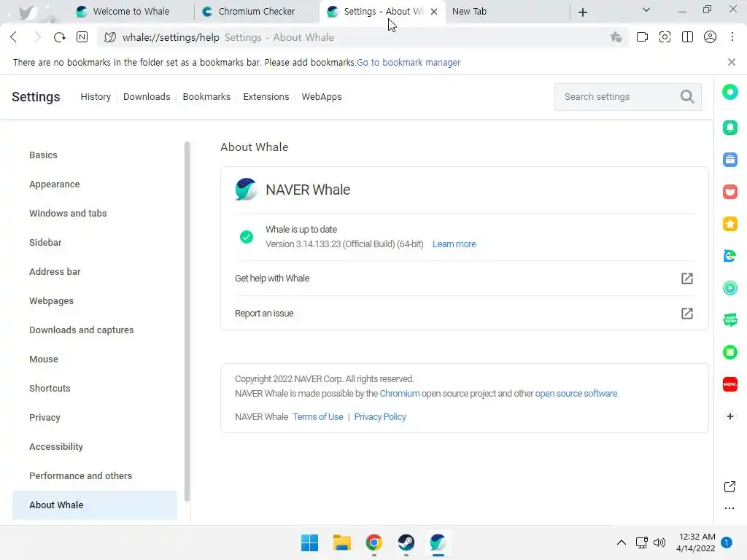Start the screen capture tool
Viewport: 747px width, 560px height.
click(x=665, y=37)
